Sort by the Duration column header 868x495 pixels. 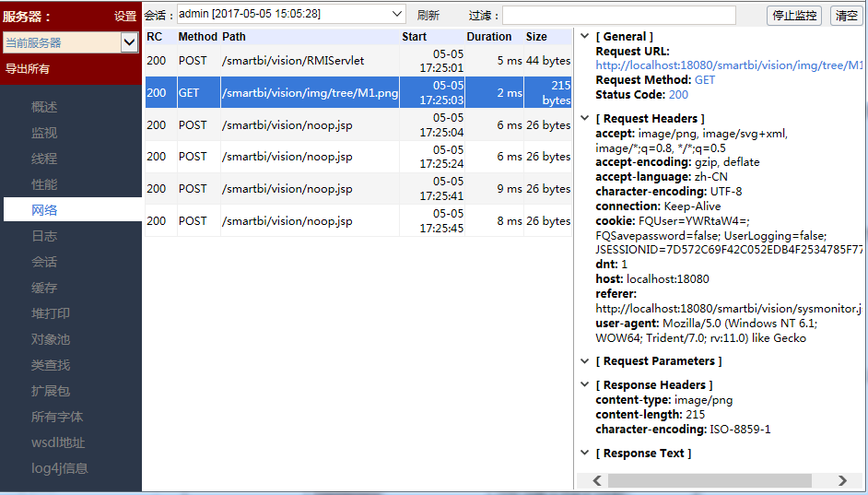[488, 37]
